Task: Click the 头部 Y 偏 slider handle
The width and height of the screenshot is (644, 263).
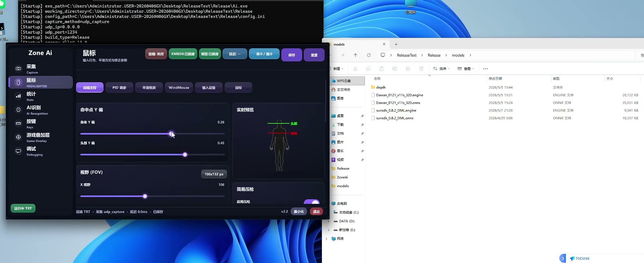Action: (x=185, y=155)
